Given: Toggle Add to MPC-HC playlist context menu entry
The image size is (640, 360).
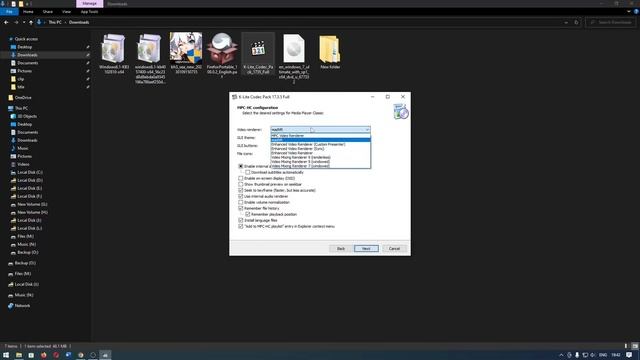Looking at the screenshot, I should [x=241, y=226].
